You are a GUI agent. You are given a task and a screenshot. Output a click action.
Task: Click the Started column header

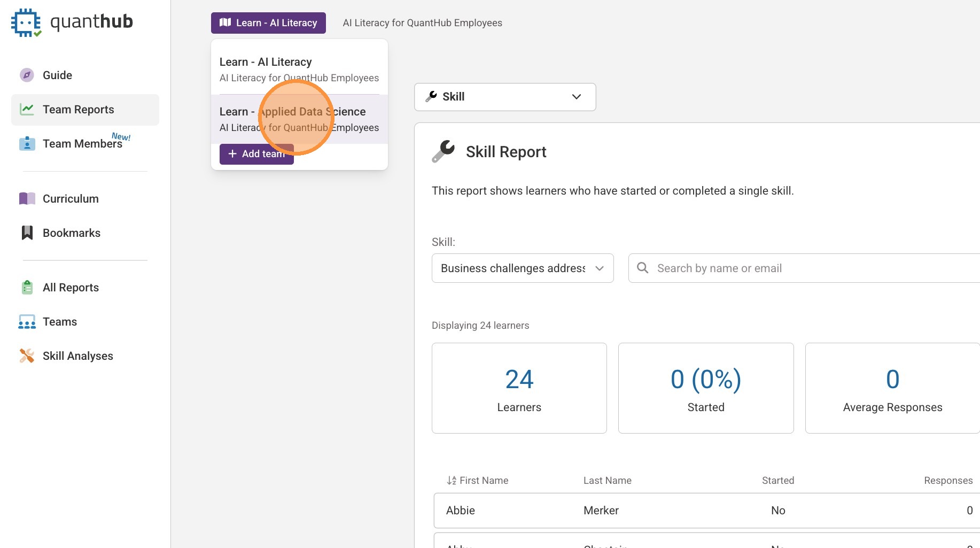pos(777,481)
